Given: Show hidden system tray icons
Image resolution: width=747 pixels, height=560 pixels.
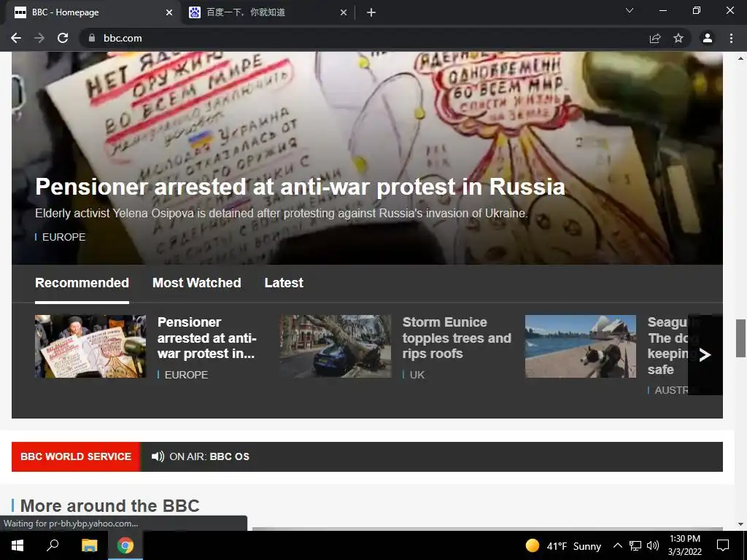Looking at the screenshot, I should (x=617, y=545).
